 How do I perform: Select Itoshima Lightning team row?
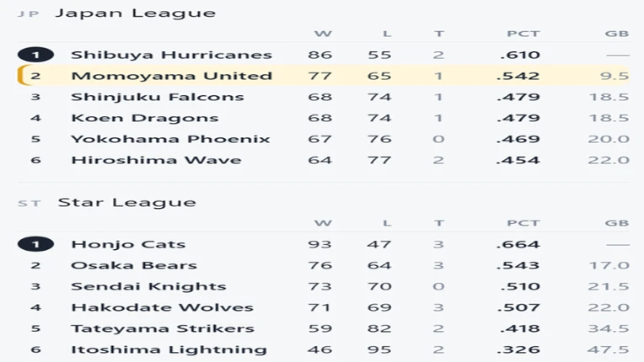(x=324, y=349)
